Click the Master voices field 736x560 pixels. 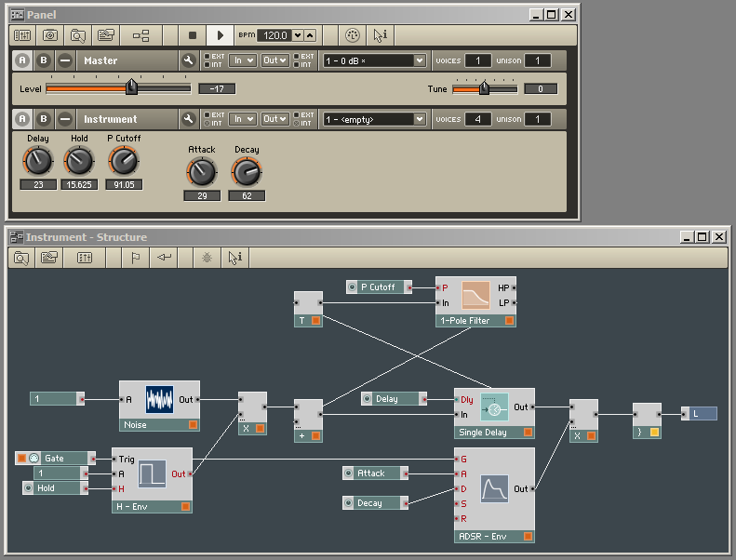point(478,60)
